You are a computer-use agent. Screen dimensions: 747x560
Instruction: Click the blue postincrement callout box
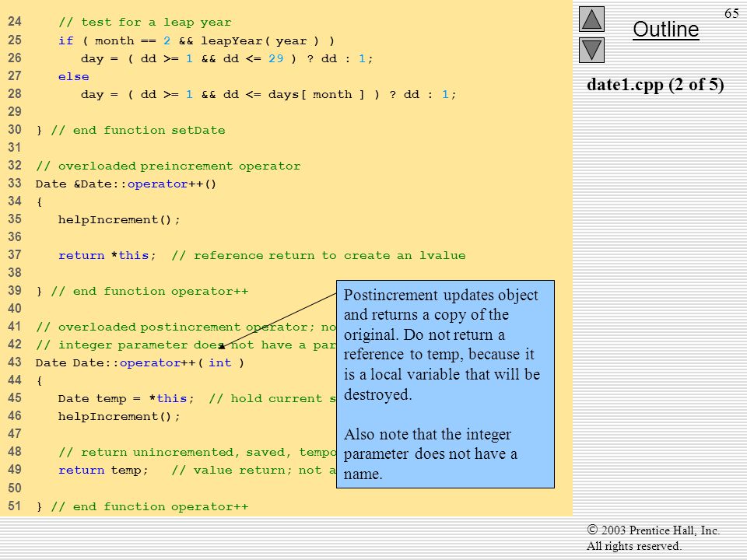pyautogui.click(x=445, y=383)
